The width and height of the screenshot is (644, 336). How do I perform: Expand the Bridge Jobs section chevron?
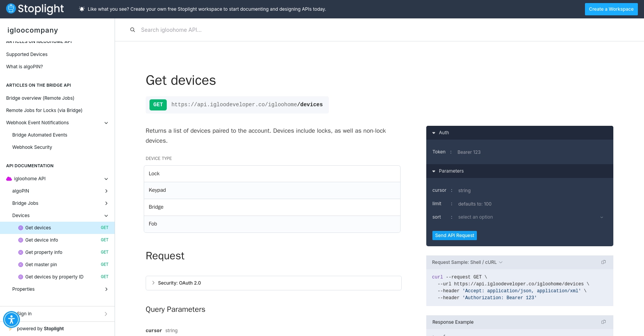coord(106,203)
